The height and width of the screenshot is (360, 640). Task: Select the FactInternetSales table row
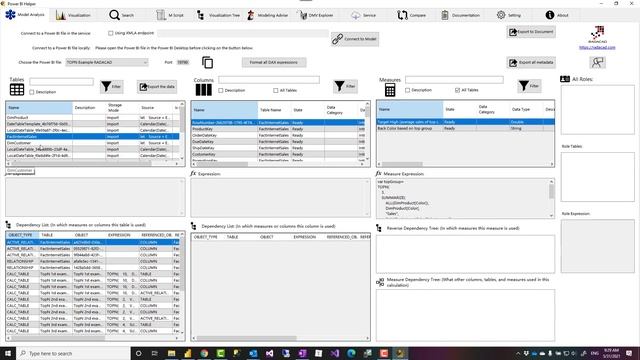pos(93,137)
